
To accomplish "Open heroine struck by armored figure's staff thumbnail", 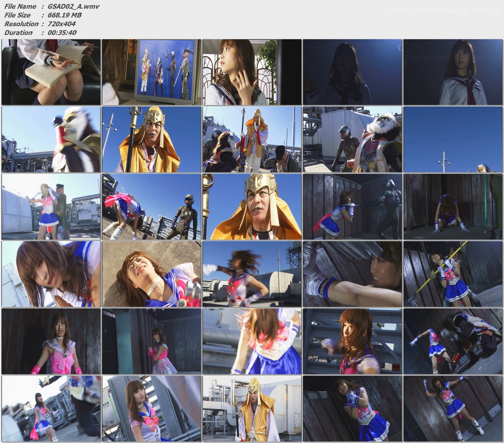I will 352,207.
